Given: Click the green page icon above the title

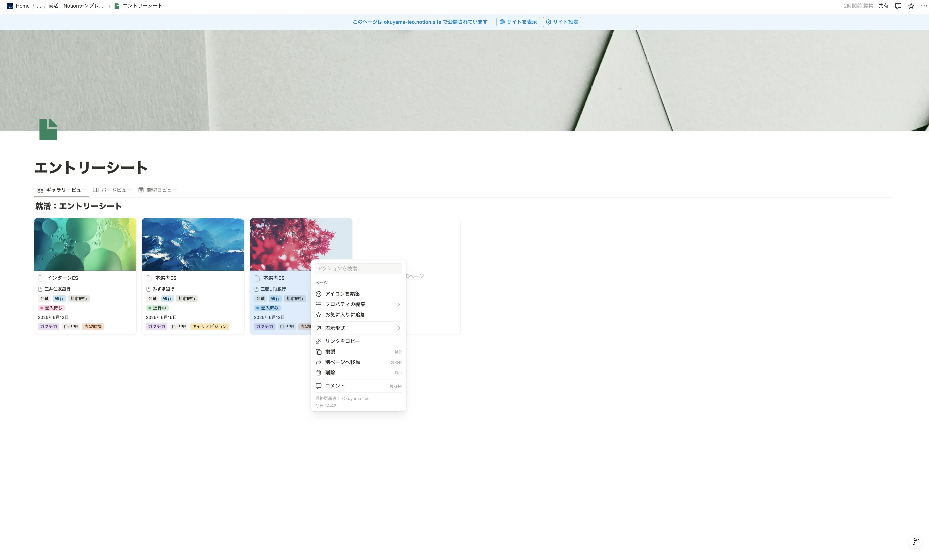Looking at the screenshot, I should [x=48, y=130].
